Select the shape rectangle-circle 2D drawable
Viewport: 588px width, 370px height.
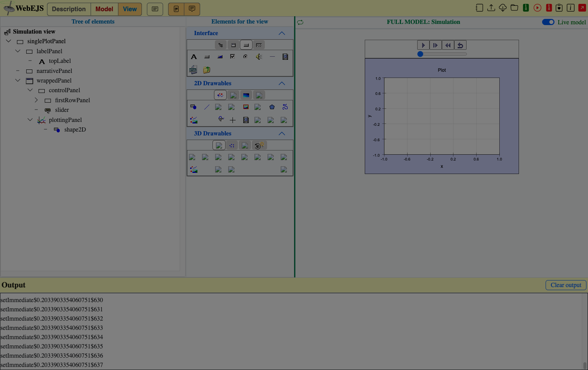click(194, 107)
